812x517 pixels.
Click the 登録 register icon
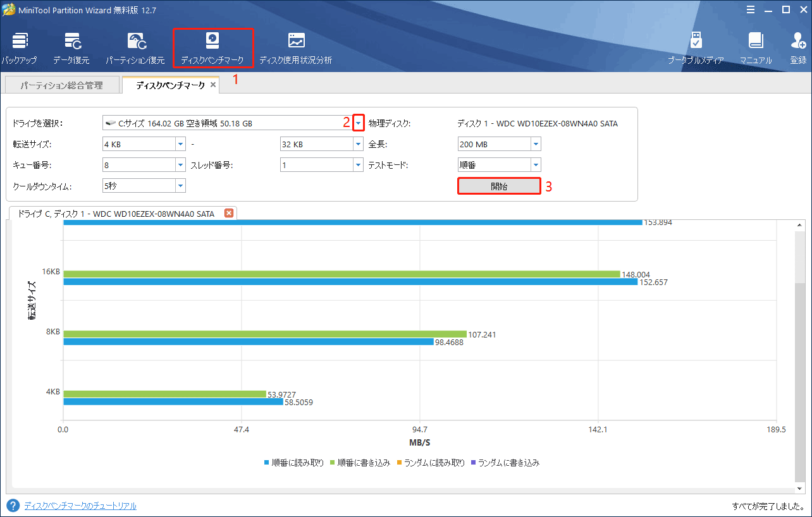pos(798,49)
